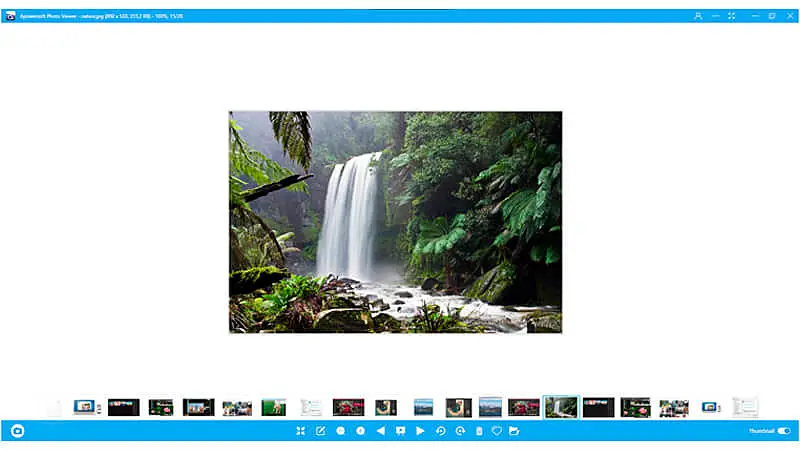Image resolution: width=800 pixels, height=450 pixels.
Task: Click the large waterfall photo in the viewer
Action: pyautogui.click(x=395, y=222)
